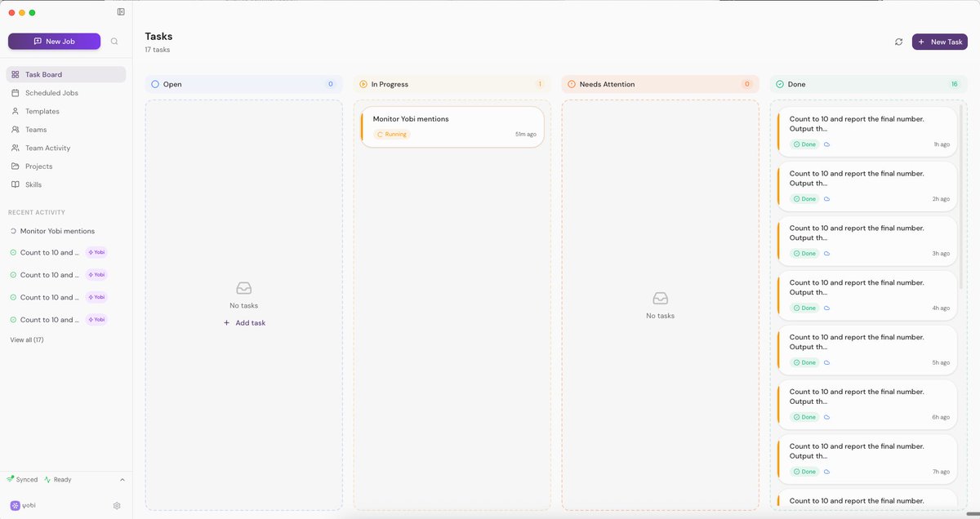The width and height of the screenshot is (980, 519).
Task: Click the Needs Attention column header
Action: 660,84
